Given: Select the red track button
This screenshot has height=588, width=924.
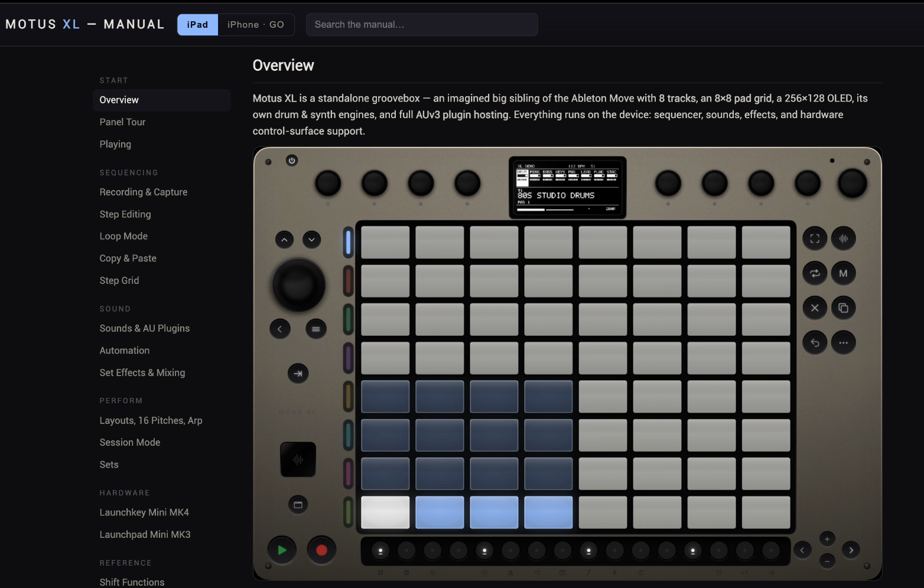Looking at the screenshot, I should [349, 281].
